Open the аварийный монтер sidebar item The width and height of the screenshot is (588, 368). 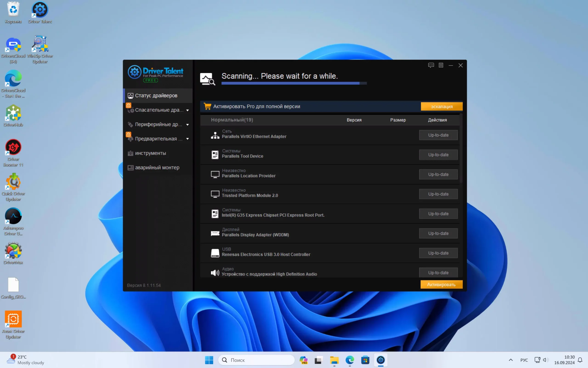click(157, 167)
